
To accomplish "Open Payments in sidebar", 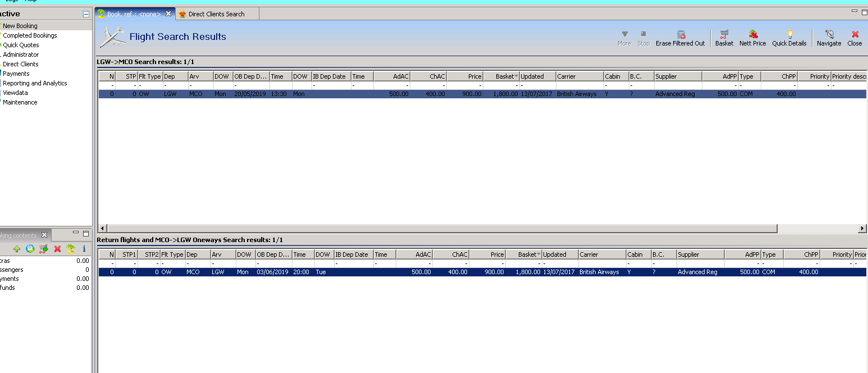I will pyautogui.click(x=16, y=74).
